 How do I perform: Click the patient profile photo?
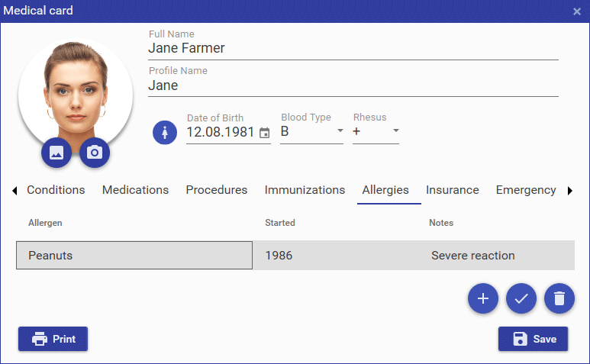point(75,92)
